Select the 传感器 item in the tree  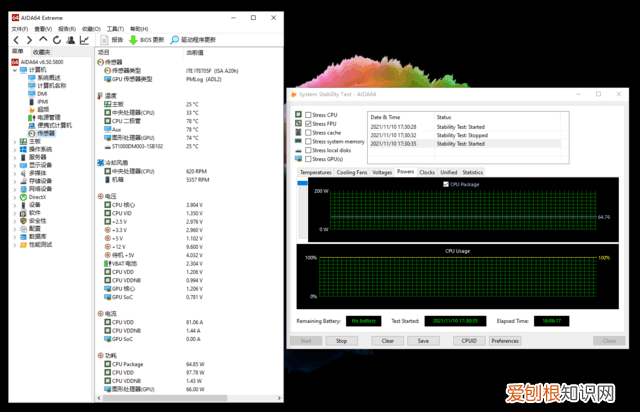[47, 133]
